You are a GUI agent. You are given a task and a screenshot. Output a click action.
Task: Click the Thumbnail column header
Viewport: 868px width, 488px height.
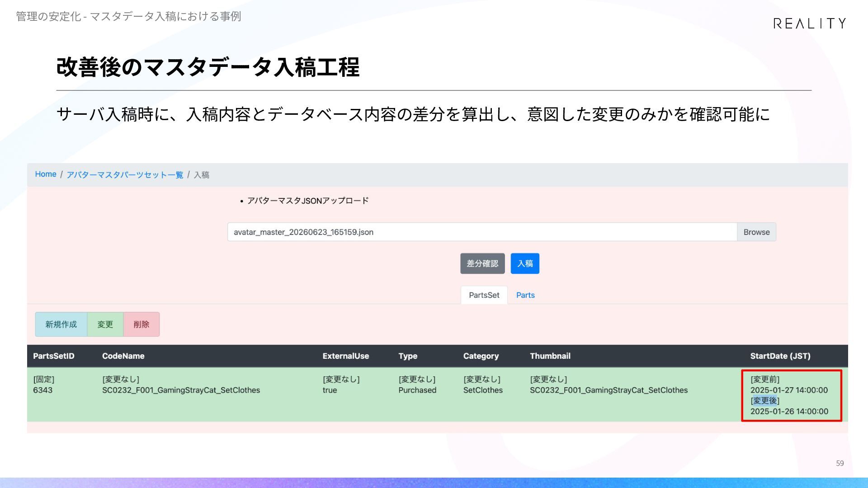pos(550,356)
